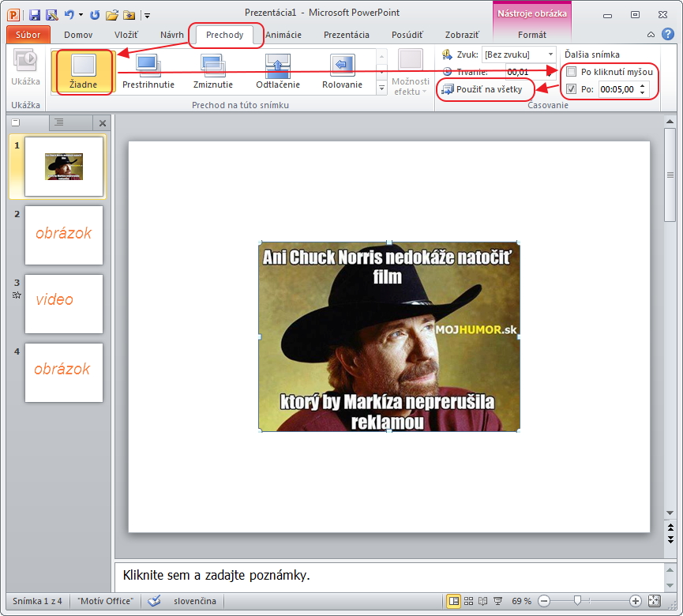Pick the Rolovanie transition effect
The image size is (683, 616).
pos(342,71)
